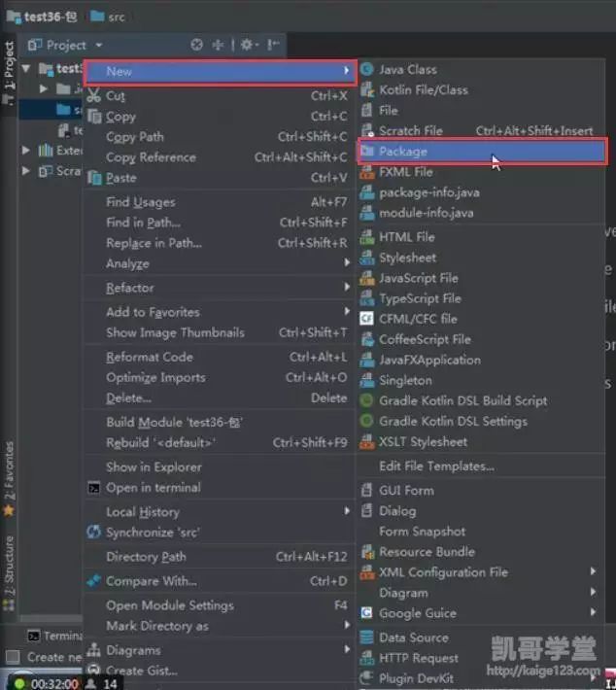Click the test36 breadcrumb in navigation bar
This screenshot has width=616, height=690.
pos(42,17)
